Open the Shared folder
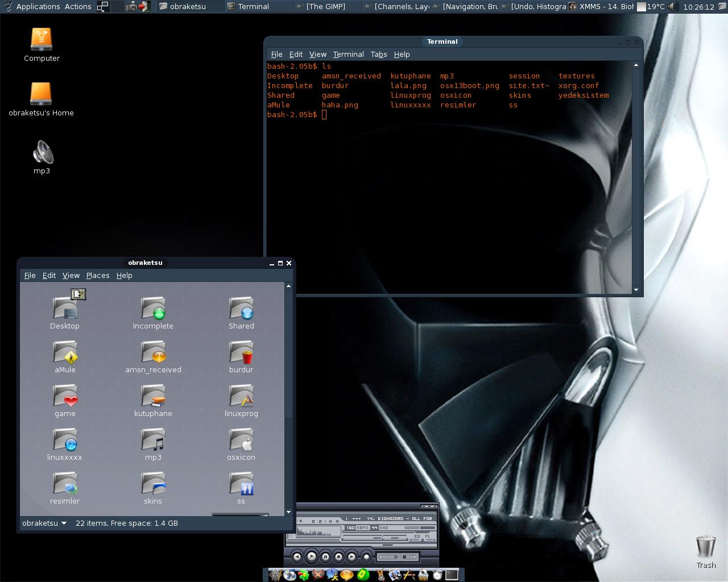The image size is (728, 582). pos(241,313)
